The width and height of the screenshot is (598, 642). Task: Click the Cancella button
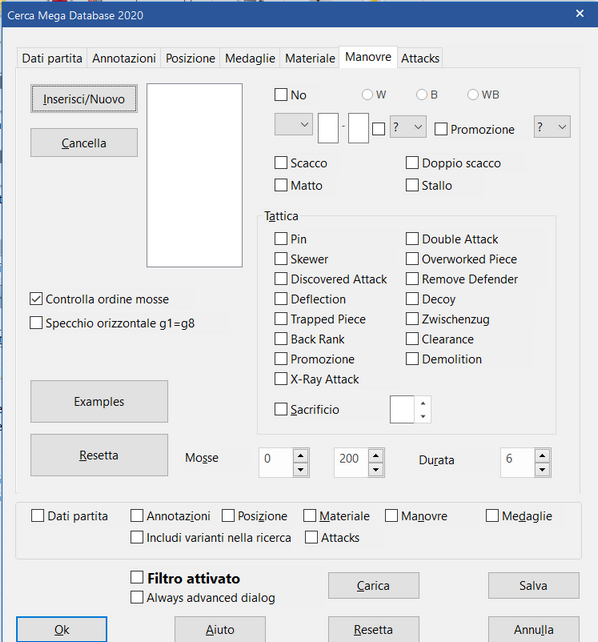pos(84,142)
